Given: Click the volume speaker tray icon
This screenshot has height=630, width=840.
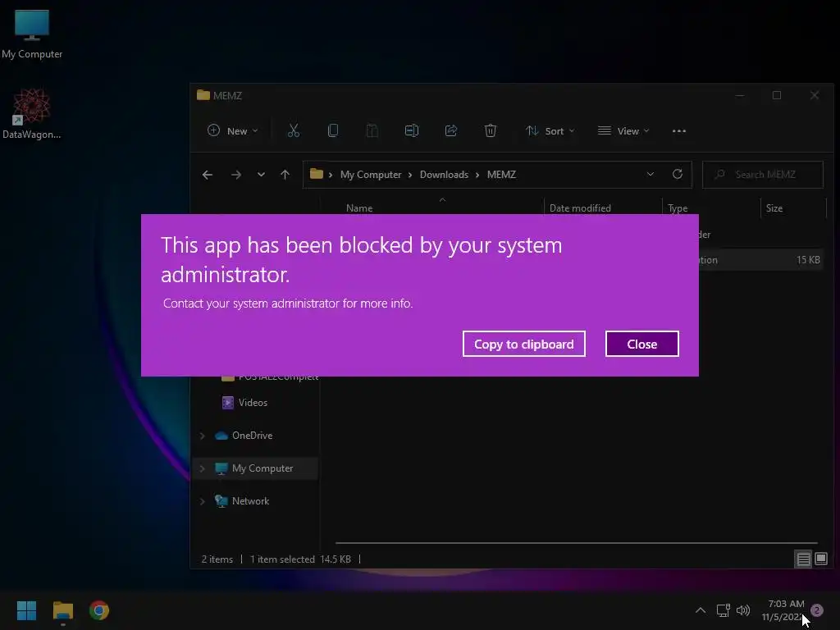Looking at the screenshot, I should tap(743, 609).
